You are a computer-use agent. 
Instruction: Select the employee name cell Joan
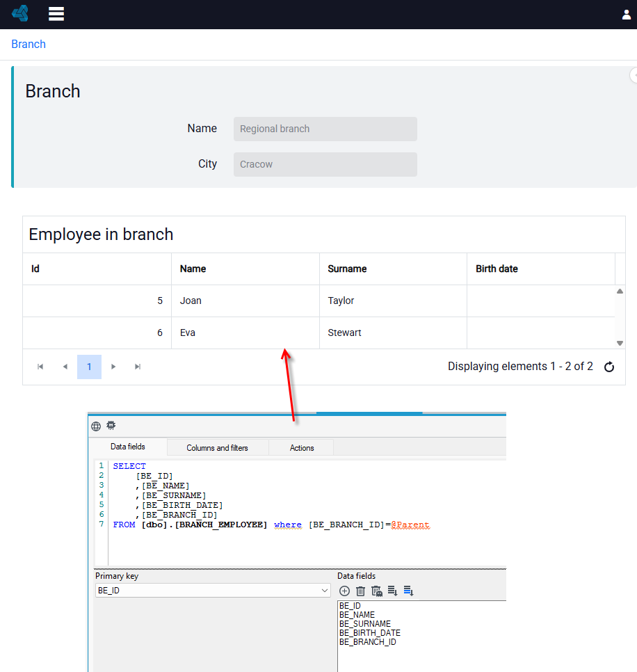245,301
